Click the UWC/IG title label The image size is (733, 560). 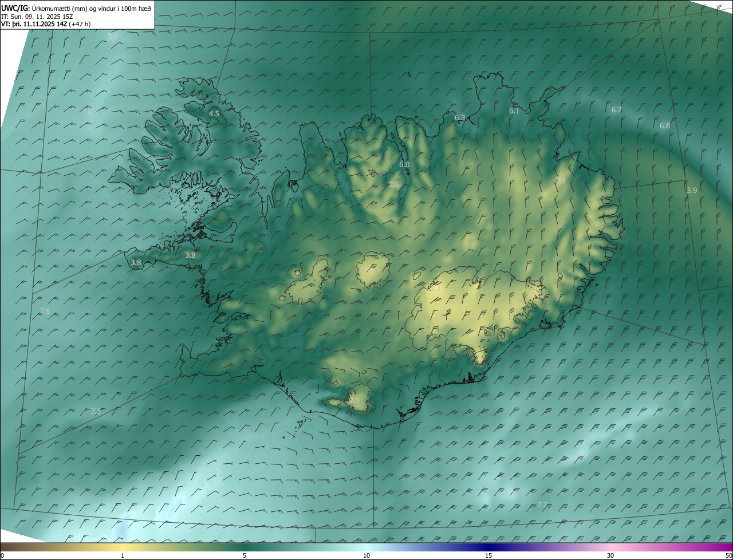click(15, 7)
